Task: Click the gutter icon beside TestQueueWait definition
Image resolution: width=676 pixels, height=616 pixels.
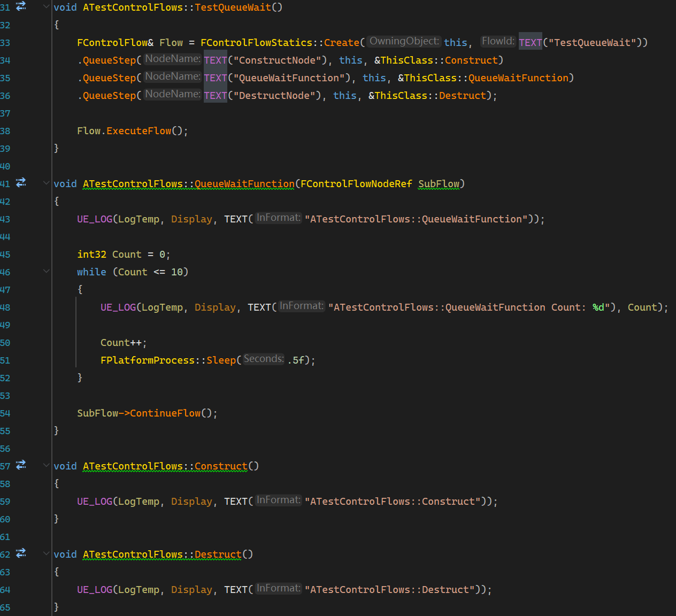Action: click(x=21, y=6)
